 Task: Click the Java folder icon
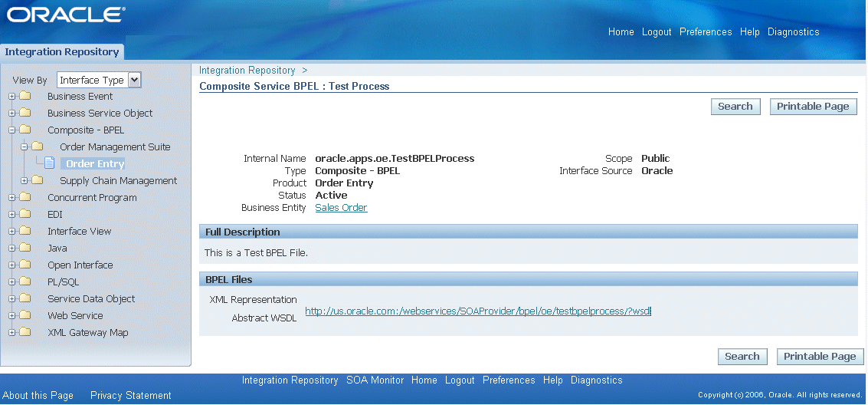click(x=25, y=248)
